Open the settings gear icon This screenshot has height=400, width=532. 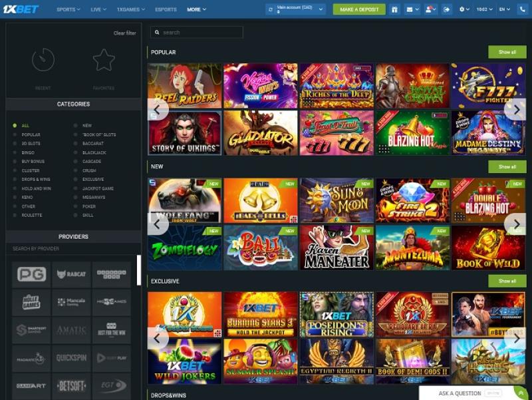(x=462, y=9)
